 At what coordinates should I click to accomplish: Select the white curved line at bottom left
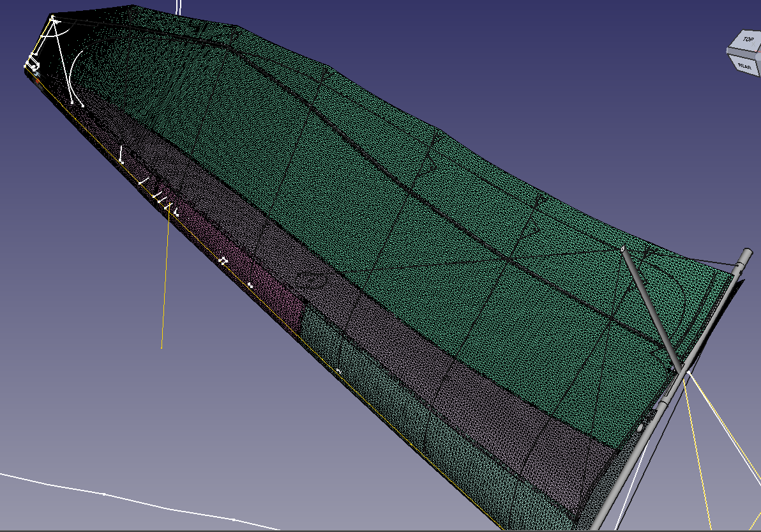[128, 498]
